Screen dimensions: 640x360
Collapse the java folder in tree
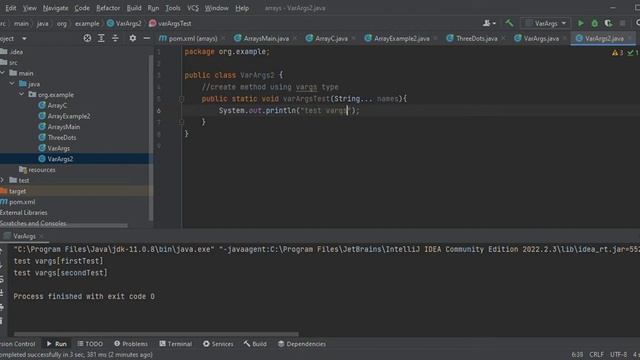pyautogui.click(x=12, y=84)
